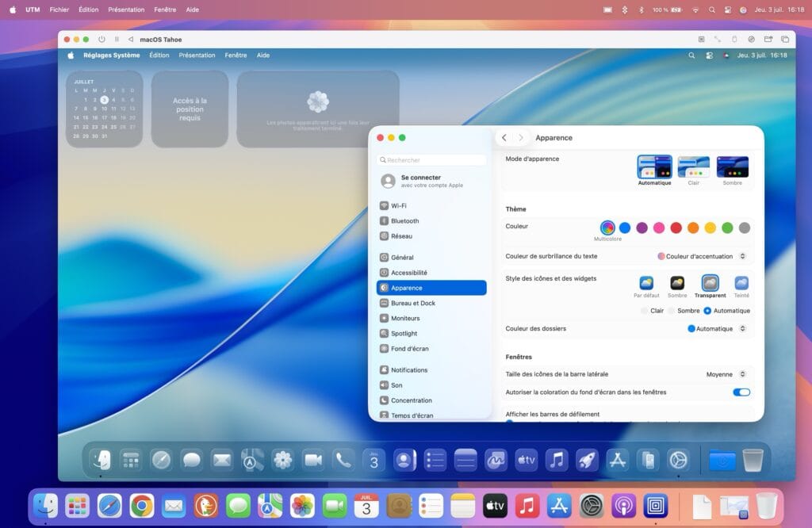Viewport: 812px width, 528px height.
Task: Select Accessibilité in settings sidebar
Action: [x=431, y=272]
